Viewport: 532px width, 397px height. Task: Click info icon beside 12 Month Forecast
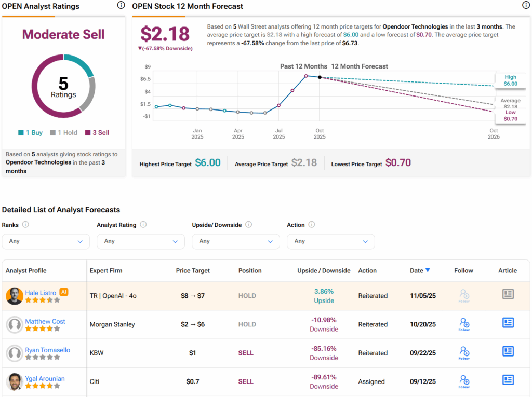tap(526, 6)
